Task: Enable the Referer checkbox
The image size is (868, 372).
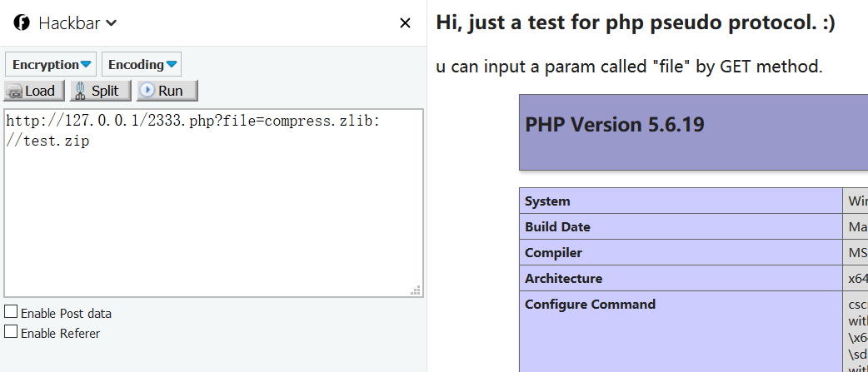Action: tap(11, 332)
